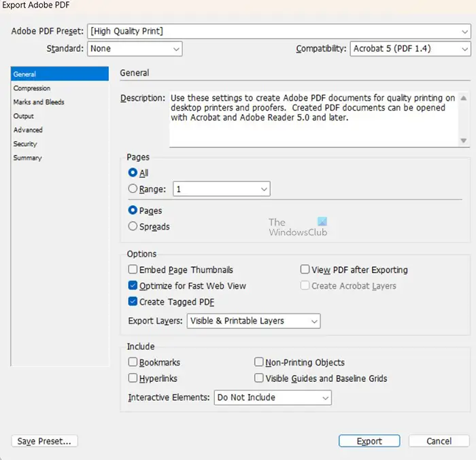Open the Standard dropdown set to None
The height and width of the screenshot is (460, 476).
(x=135, y=49)
